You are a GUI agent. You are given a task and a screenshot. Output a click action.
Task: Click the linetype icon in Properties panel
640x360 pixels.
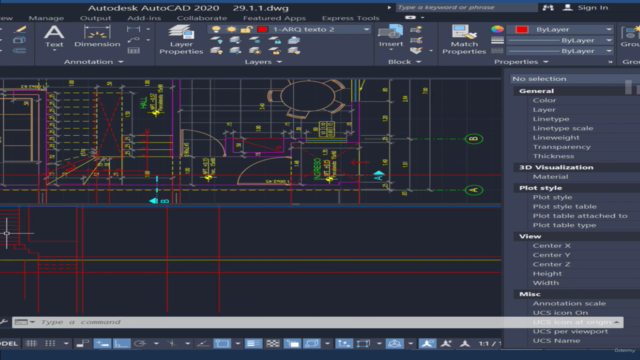click(497, 51)
